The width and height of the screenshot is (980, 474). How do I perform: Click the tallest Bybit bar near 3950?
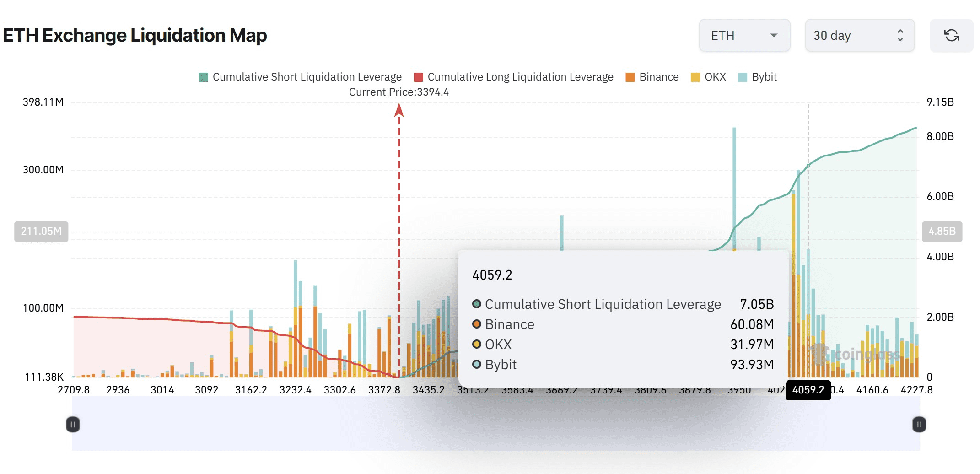coord(734,183)
